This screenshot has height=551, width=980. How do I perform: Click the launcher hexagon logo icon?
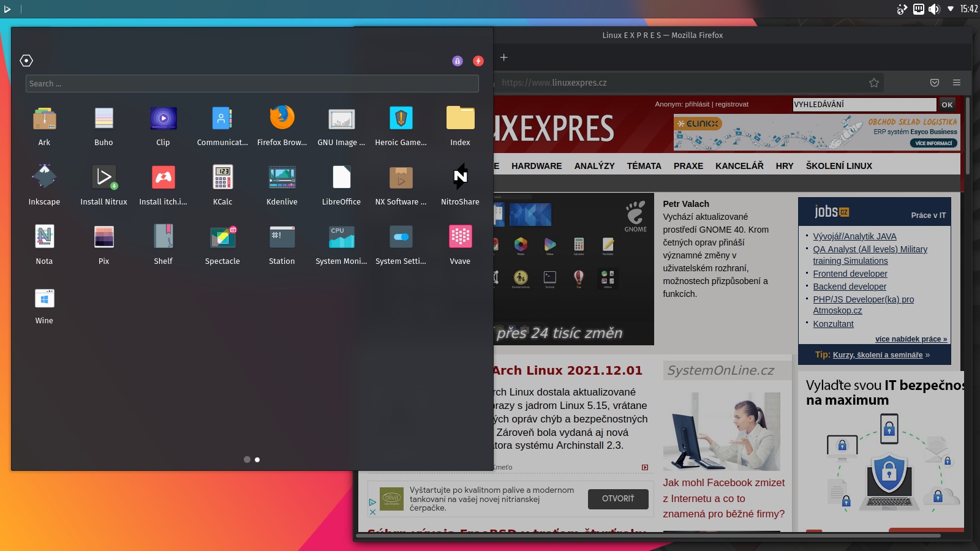26,61
